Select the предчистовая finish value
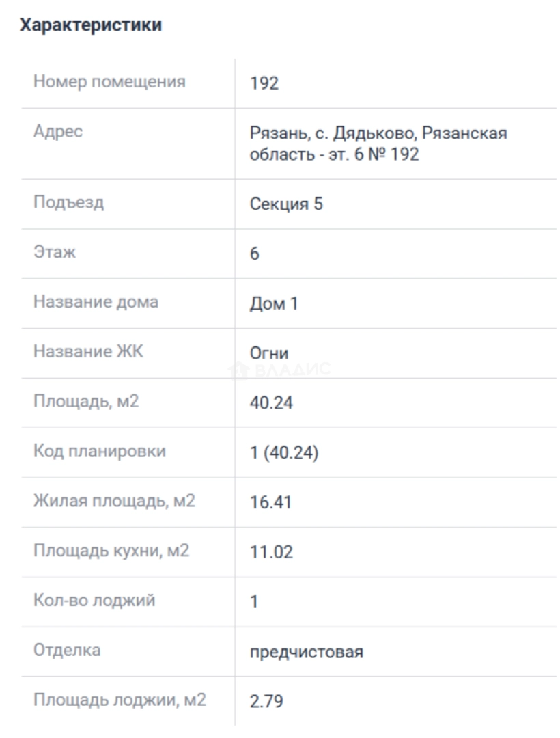The height and width of the screenshot is (738, 560). 307,653
